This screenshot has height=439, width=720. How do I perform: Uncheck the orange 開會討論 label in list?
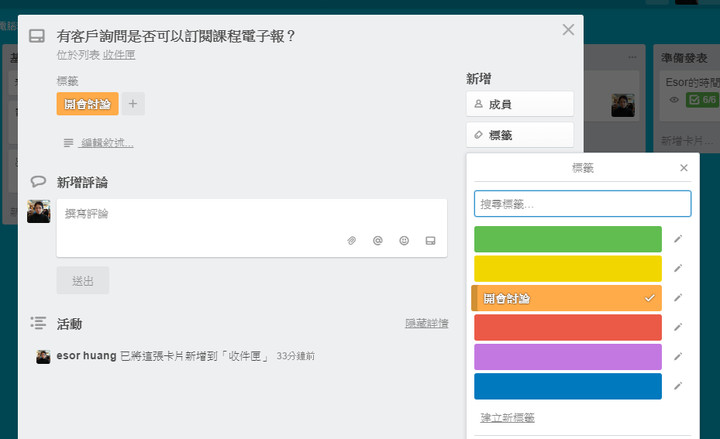coord(567,298)
